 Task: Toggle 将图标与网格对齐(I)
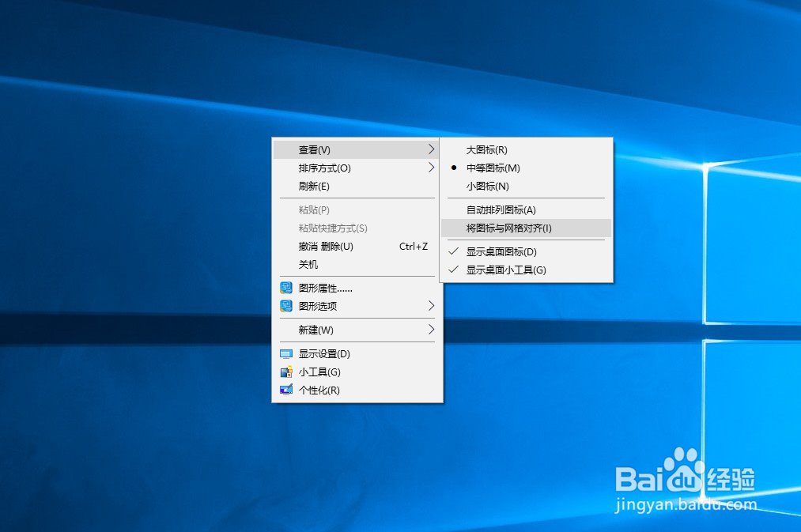point(526,228)
